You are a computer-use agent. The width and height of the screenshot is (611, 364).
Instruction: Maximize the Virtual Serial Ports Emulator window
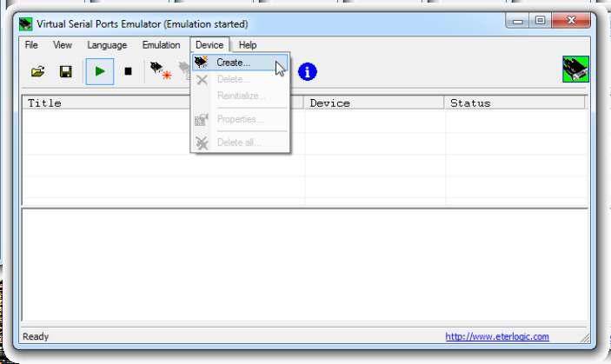click(x=540, y=21)
